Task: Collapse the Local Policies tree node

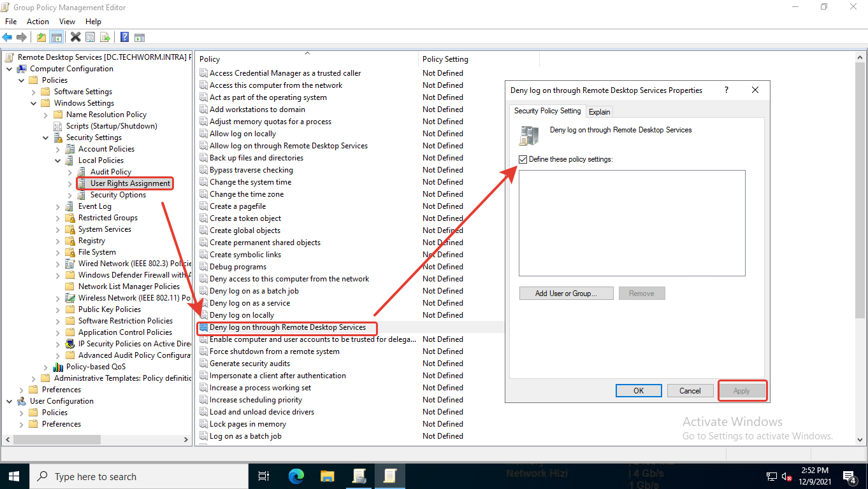Action: pyautogui.click(x=58, y=160)
